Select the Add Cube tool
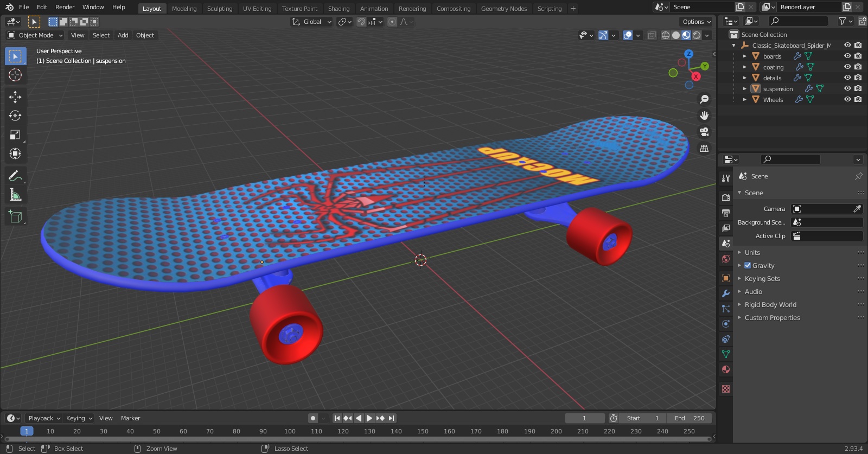The height and width of the screenshot is (454, 868). [x=15, y=216]
